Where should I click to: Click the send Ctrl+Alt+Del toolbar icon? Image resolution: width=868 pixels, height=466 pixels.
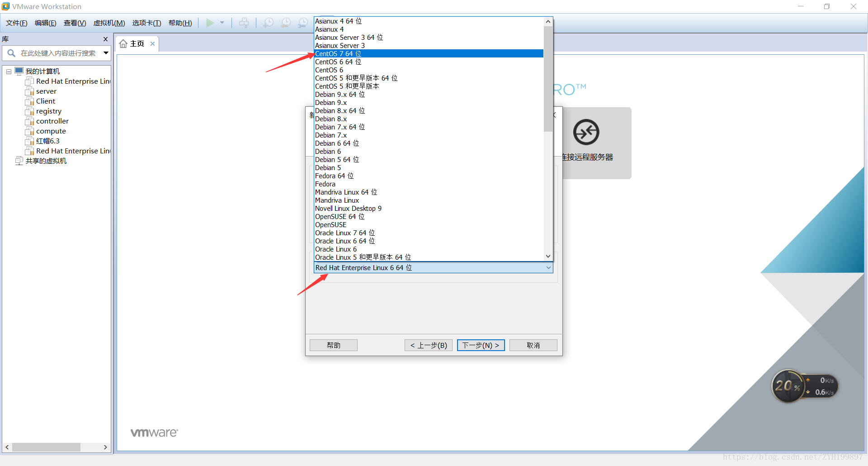(x=244, y=23)
